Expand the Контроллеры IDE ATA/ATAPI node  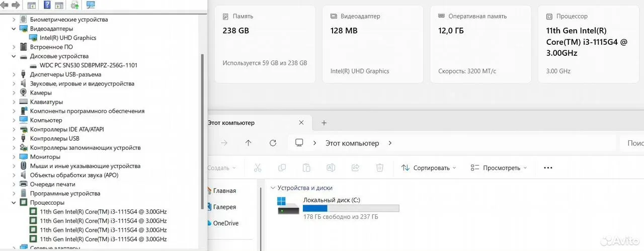tap(14, 129)
